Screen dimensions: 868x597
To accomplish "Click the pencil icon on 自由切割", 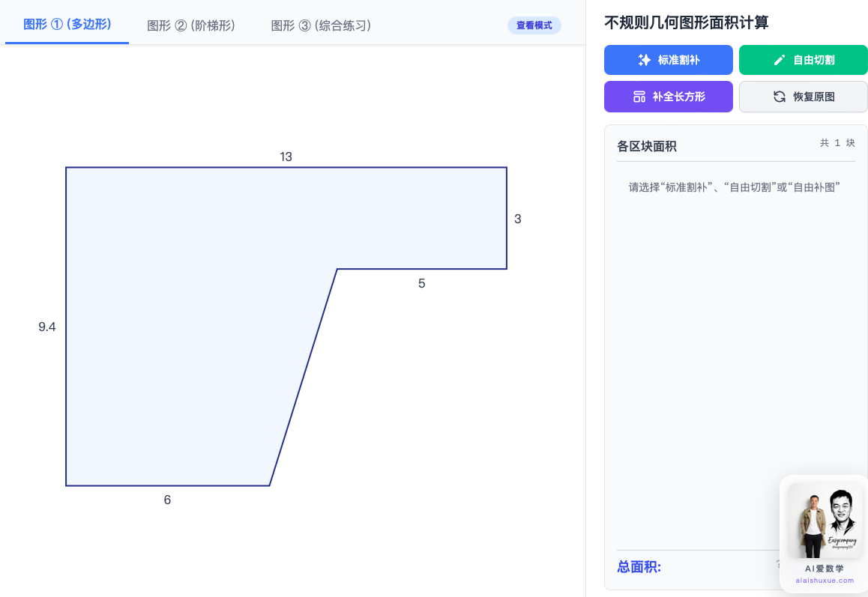I will point(780,60).
